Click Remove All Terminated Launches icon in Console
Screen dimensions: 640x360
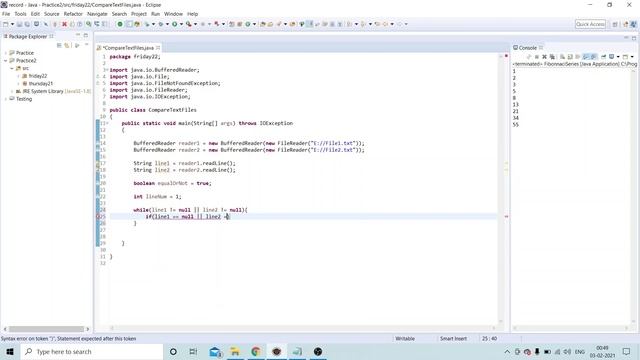pyautogui.click(x=552, y=57)
